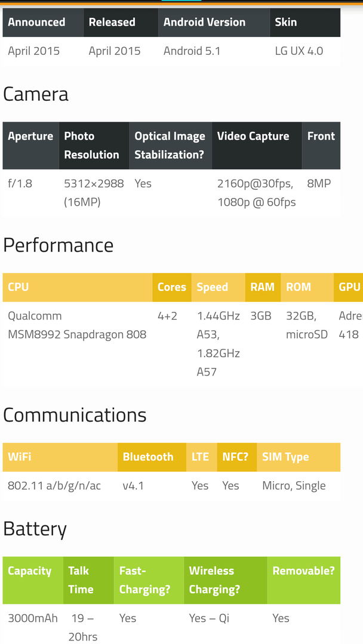The width and height of the screenshot is (363, 644).
Task: Click the Aperture column header
Action: tap(31, 145)
